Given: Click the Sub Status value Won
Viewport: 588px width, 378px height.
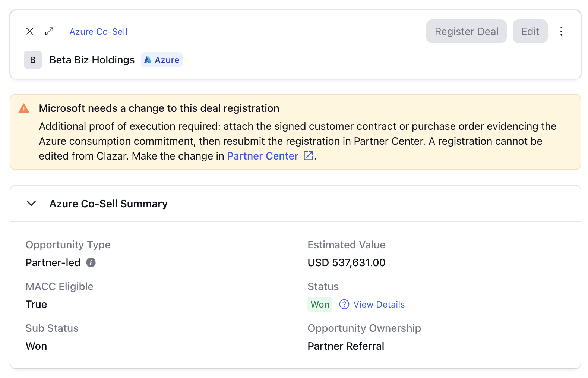Looking at the screenshot, I should point(36,346).
